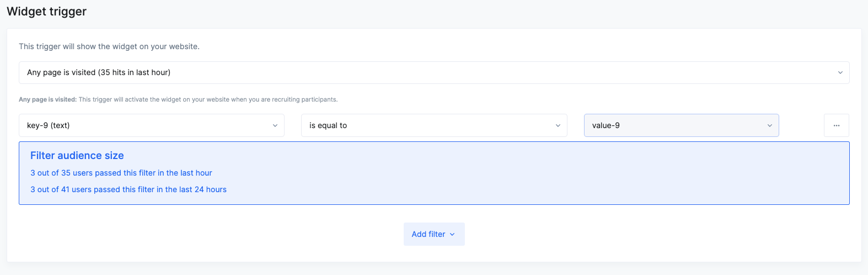Click the chevron on the Add filter button
The image size is (868, 275).
point(452,234)
